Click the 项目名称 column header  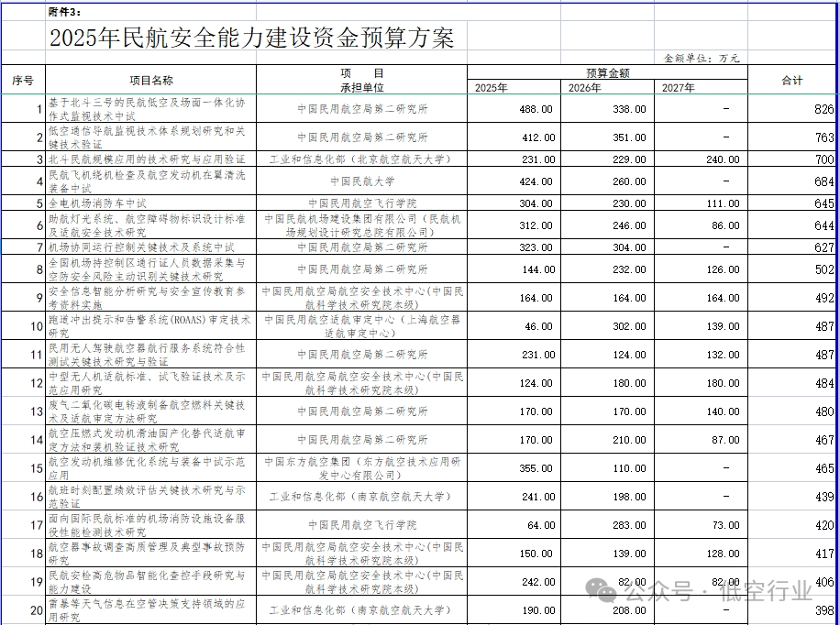point(151,81)
